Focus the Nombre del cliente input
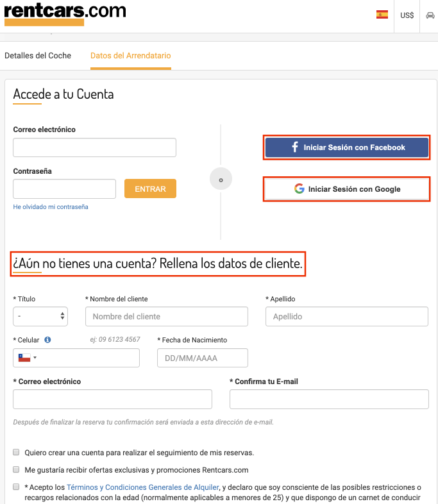Image resolution: width=438 pixels, height=504 pixels. point(167,316)
